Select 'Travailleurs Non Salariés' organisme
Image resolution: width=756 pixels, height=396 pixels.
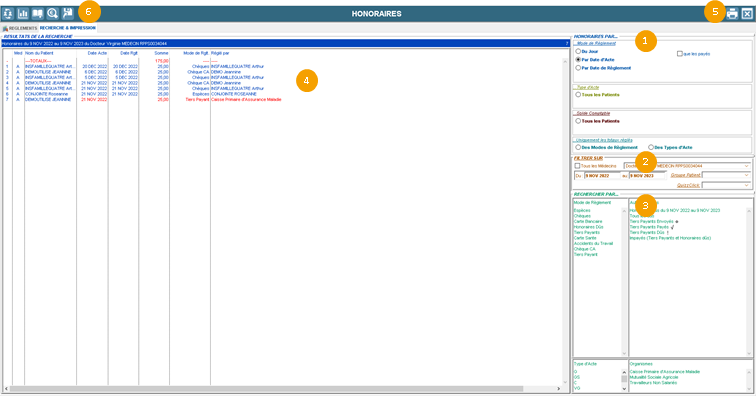pyautogui.click(x=653, y=382)
